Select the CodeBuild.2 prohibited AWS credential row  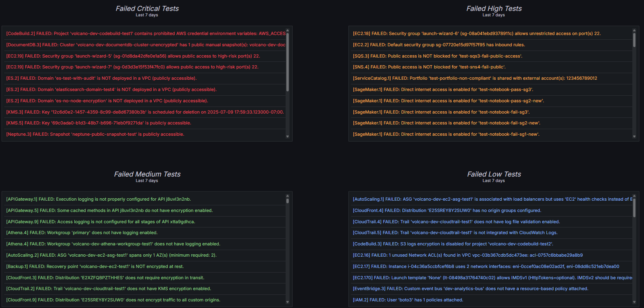(144, 34)
